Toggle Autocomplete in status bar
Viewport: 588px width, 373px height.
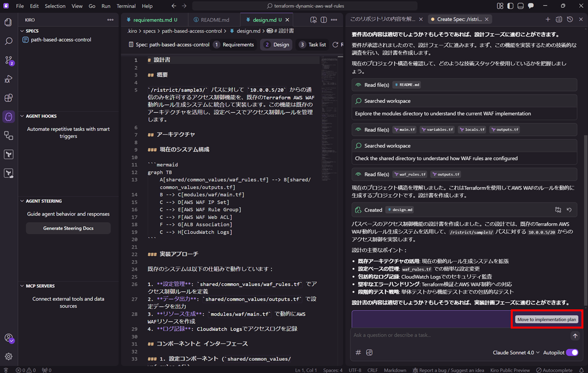(x=554, y=370)
